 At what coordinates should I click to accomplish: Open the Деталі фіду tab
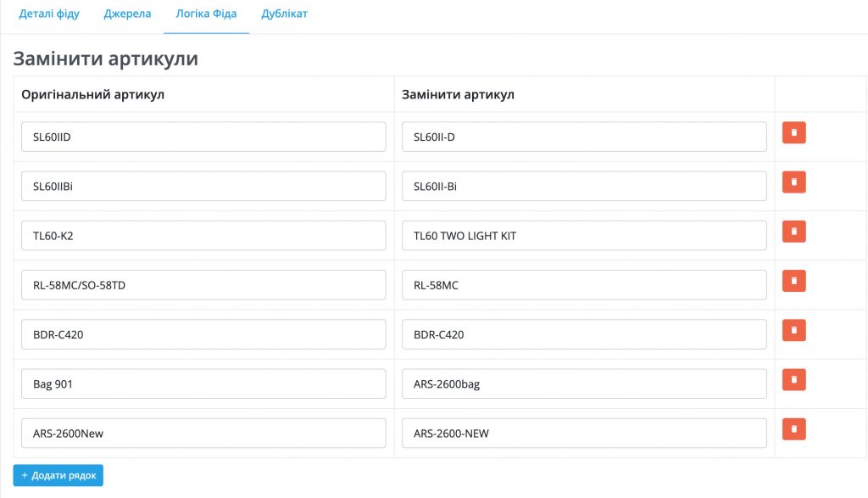[x=49, y=15]
